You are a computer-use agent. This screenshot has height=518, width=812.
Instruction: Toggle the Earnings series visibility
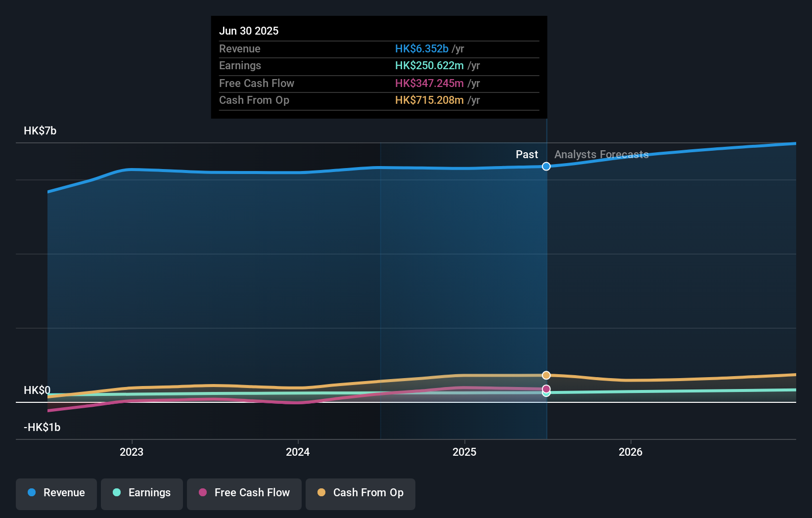(x=141, y=494)
